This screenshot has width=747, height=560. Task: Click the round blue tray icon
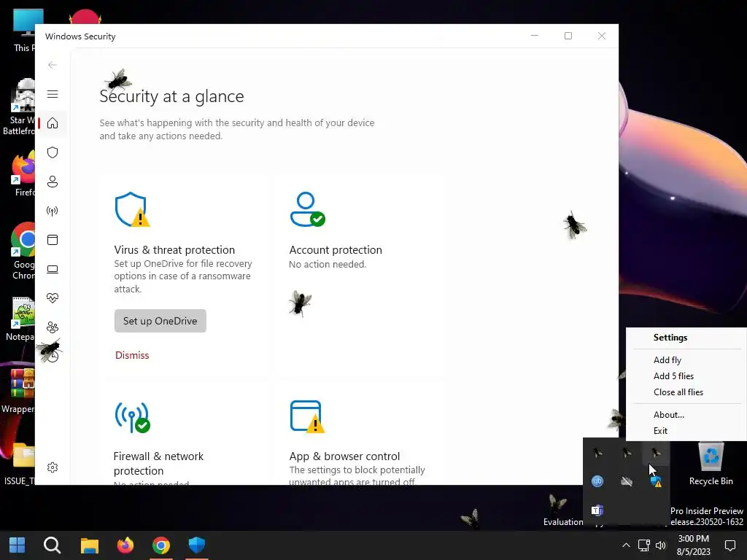click(597, 481)
